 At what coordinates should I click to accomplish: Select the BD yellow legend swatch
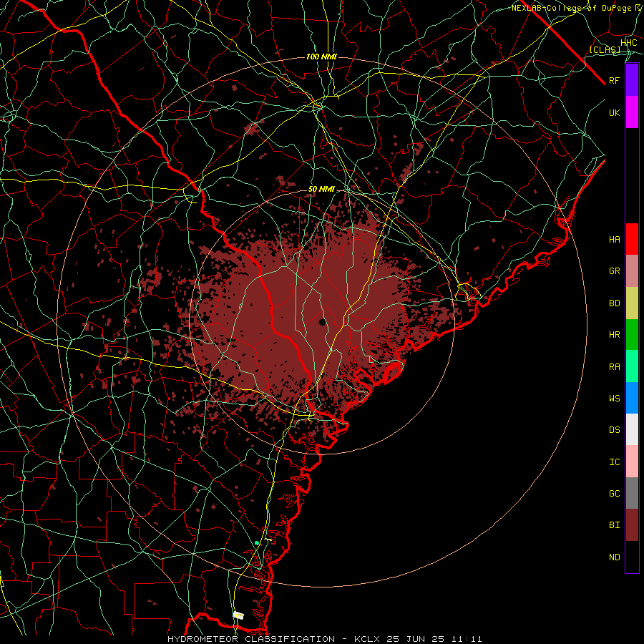coord(632,303)
